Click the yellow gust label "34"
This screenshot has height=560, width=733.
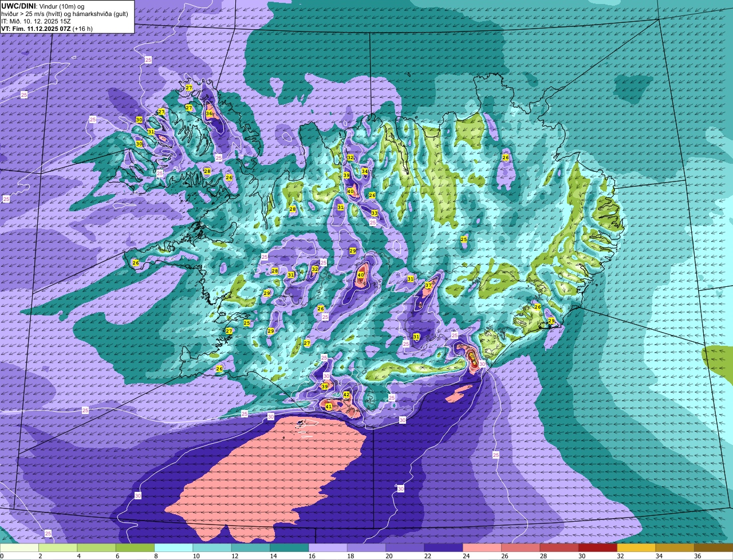tap(365, 171)
